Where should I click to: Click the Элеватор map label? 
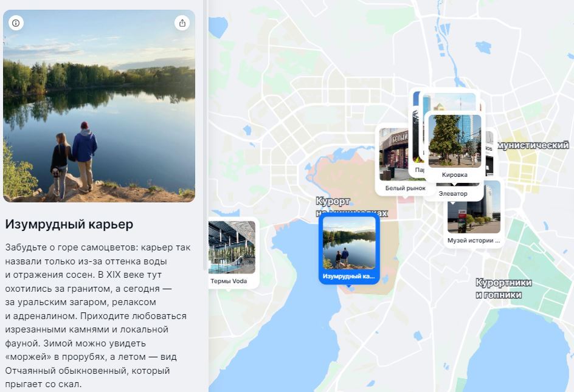[x=453, y=194]
